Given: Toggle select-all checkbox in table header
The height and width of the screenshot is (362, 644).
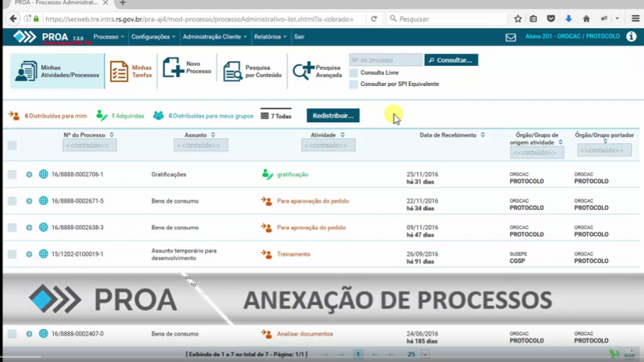Looking at the screenshot, I should (12, 146).
